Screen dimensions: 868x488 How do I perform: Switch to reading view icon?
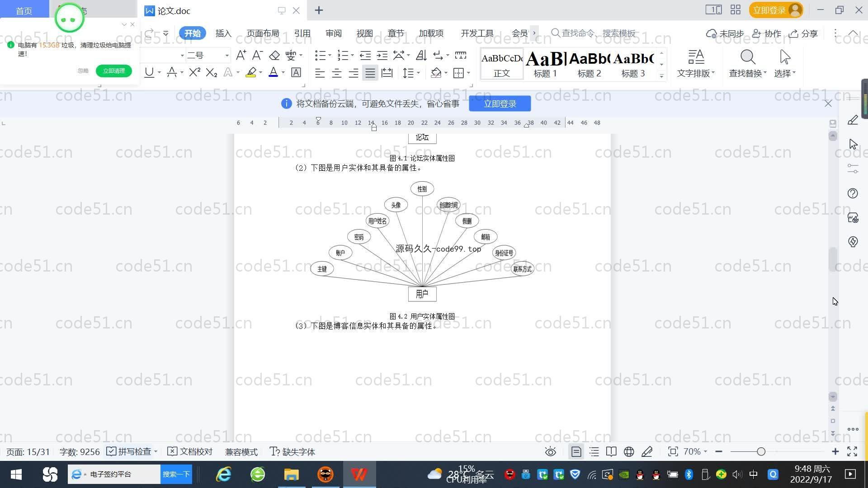pyautogui.click(x=611, y=451)
